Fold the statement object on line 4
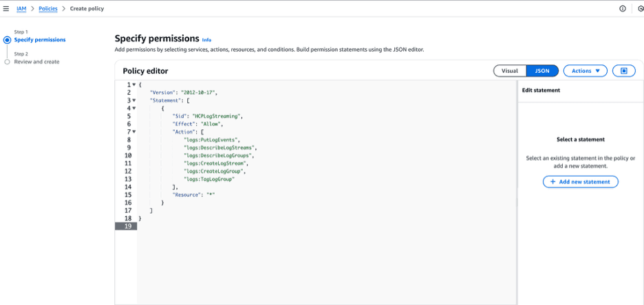The image size is (644, 305). pos(133,108)
